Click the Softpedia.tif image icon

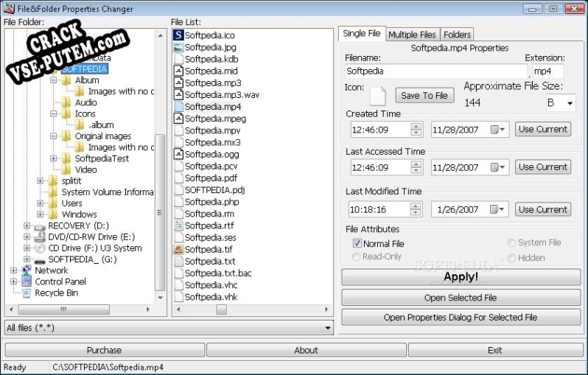pyautogui.click(x=178, y=249)
